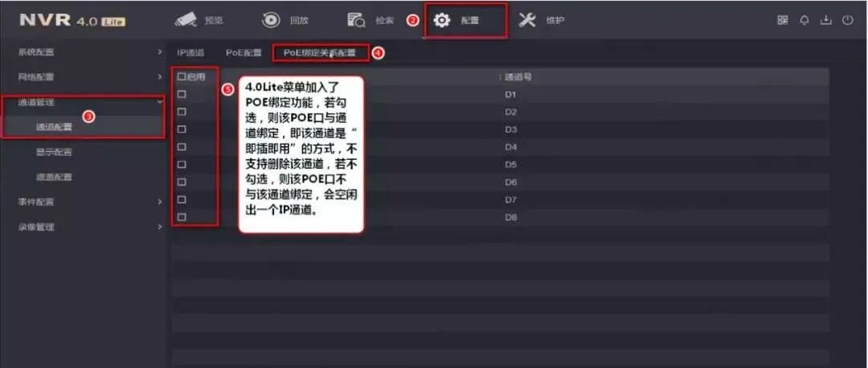
Task: Click the D2 channel number cell
Action: [x=510, y=112]
